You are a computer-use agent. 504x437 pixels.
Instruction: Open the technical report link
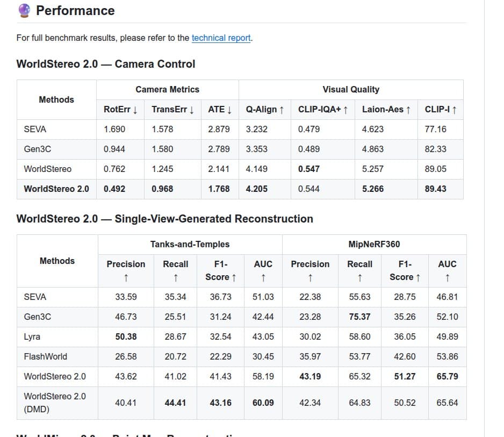click(221, 38)
